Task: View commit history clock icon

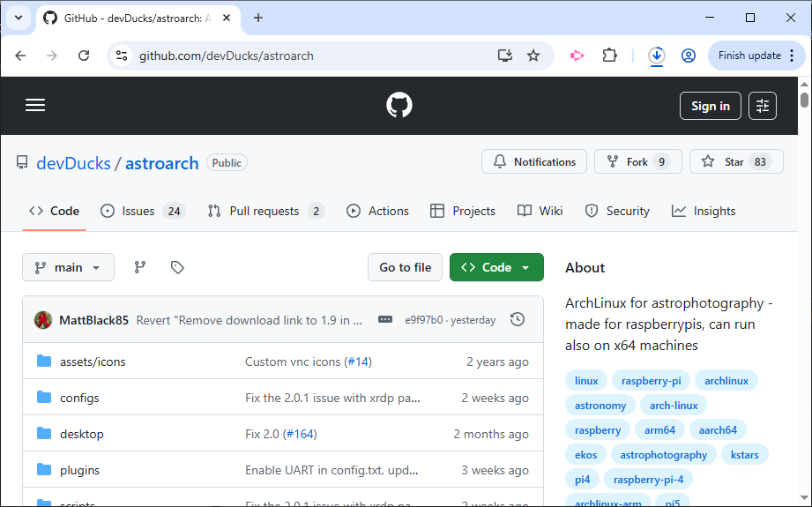Action: 518,319
